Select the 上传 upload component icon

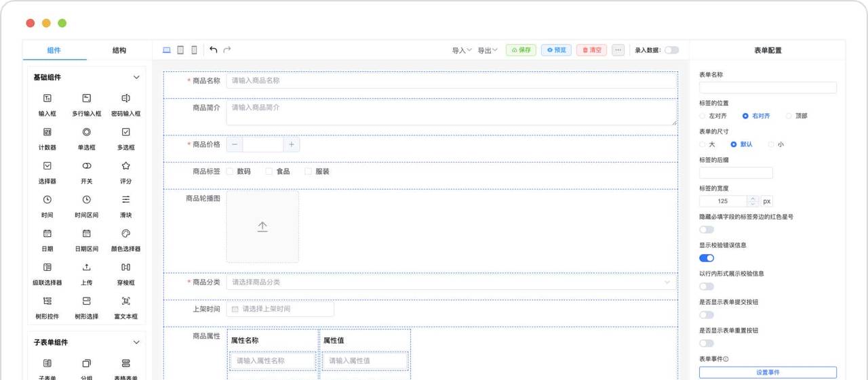coord(87,268)
